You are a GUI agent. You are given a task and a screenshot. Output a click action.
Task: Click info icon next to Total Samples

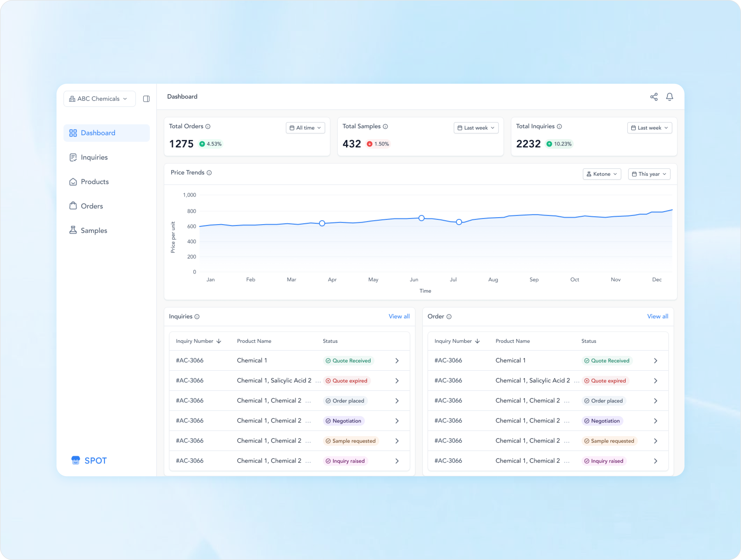click(385, 126)
